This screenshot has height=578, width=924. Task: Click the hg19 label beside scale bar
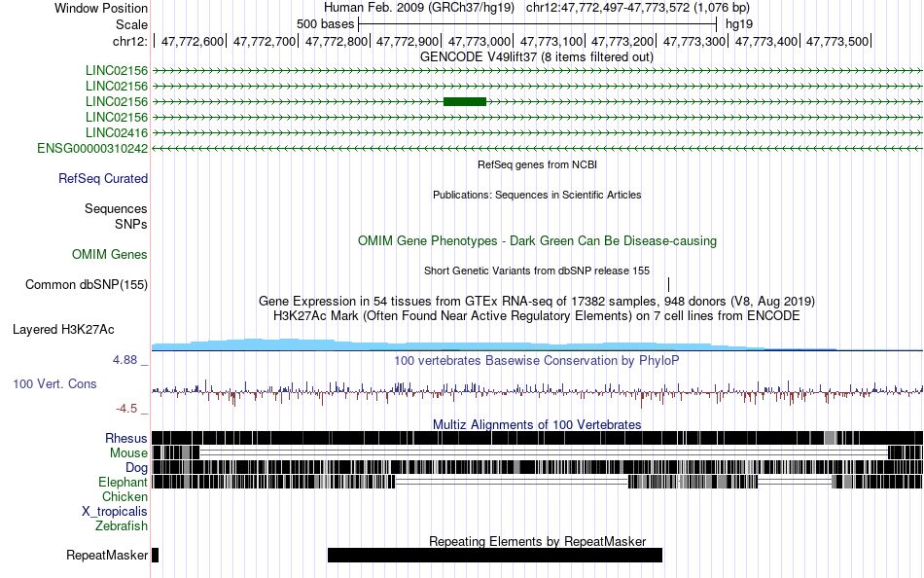pyautogui.click(x=739, y=24)
